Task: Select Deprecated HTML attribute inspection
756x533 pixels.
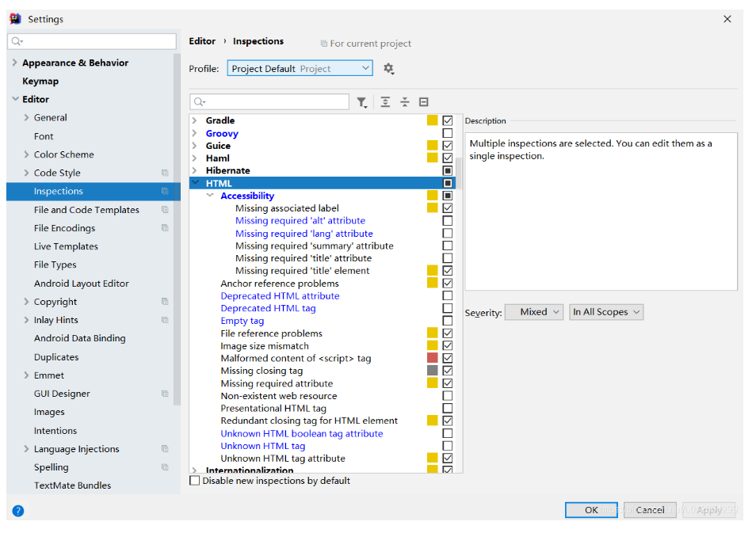Action: coord(280,296)
